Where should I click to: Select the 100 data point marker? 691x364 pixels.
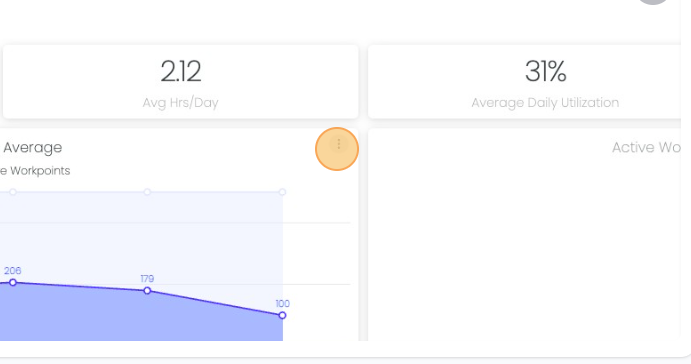(x=282, y=316)
